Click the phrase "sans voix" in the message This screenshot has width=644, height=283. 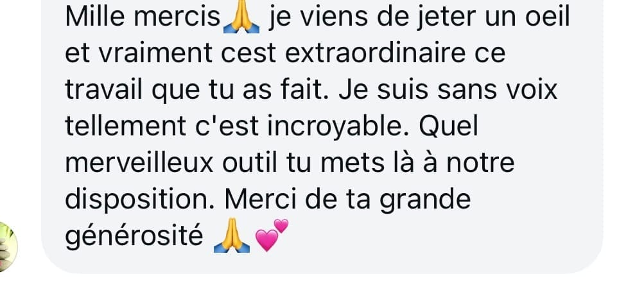coord(497,90)
